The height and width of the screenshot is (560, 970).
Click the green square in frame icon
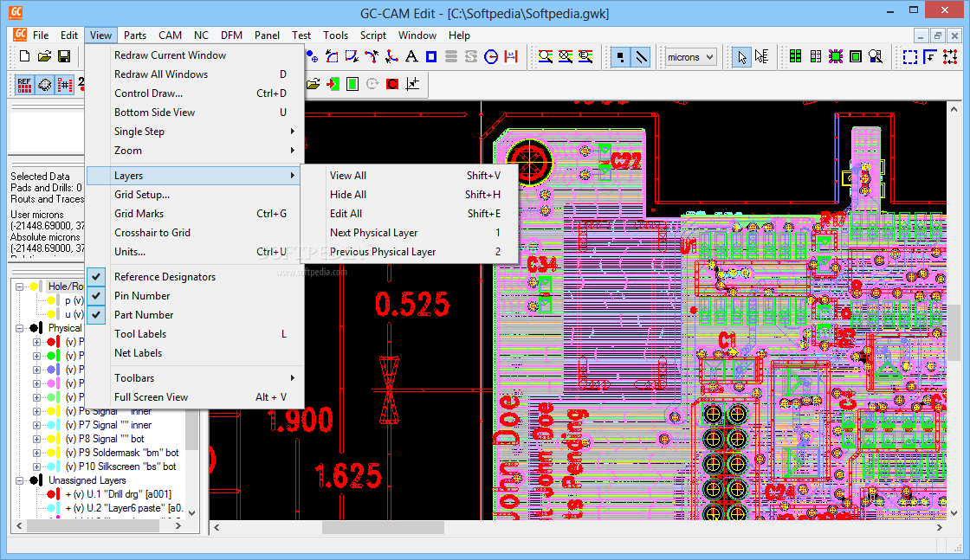pyautogui.click(x=856, y=57)
